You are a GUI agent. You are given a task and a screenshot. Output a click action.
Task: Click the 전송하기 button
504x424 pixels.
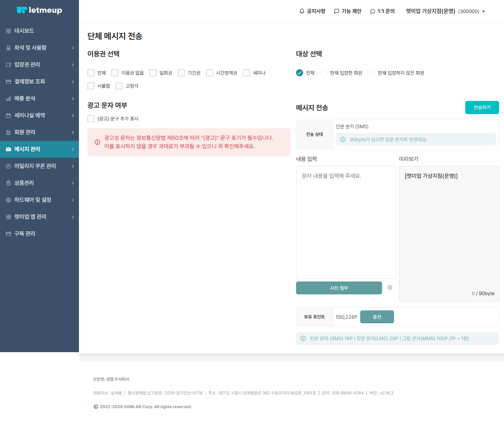click(x=482, y=107)
